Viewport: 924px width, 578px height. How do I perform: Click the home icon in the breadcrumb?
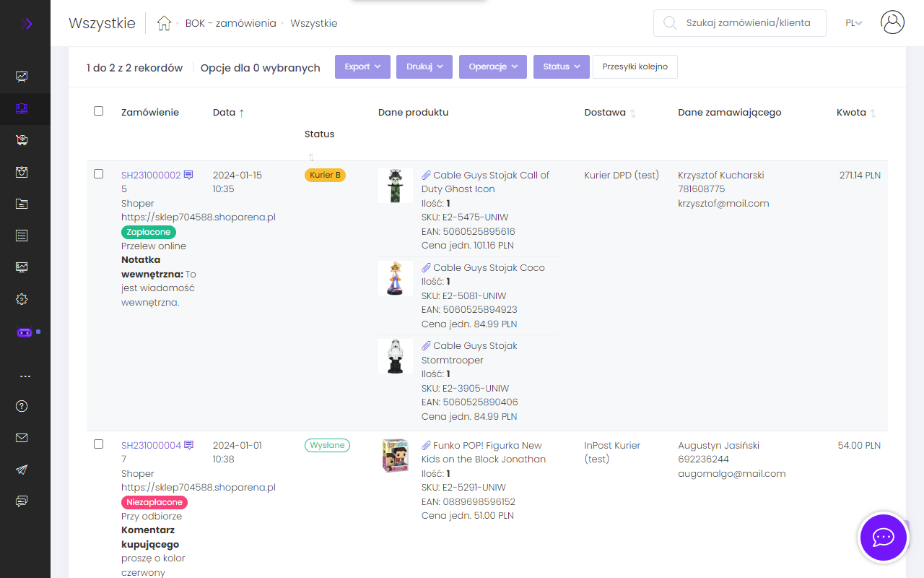pyautogui.click(x=164, y=22)
